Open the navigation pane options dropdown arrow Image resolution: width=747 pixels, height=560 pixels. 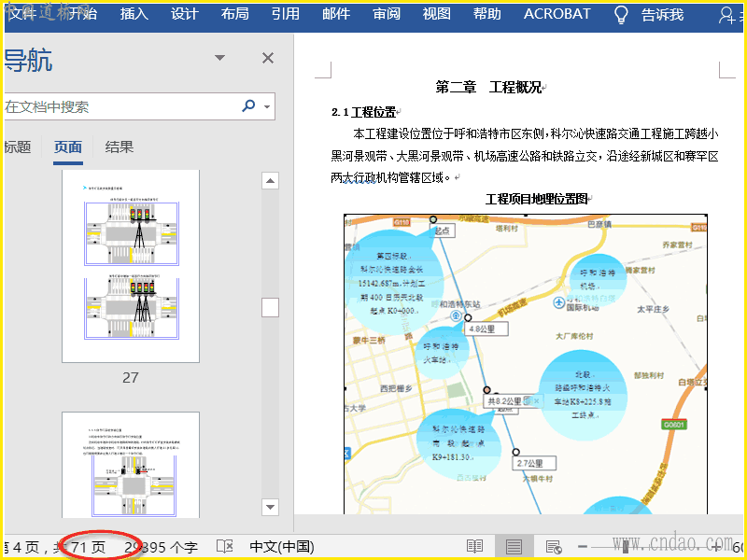(220, 59)
